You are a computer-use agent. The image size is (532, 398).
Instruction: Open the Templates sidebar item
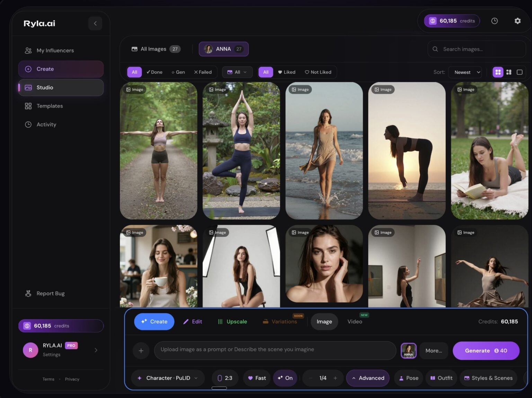tap(50, 106)
